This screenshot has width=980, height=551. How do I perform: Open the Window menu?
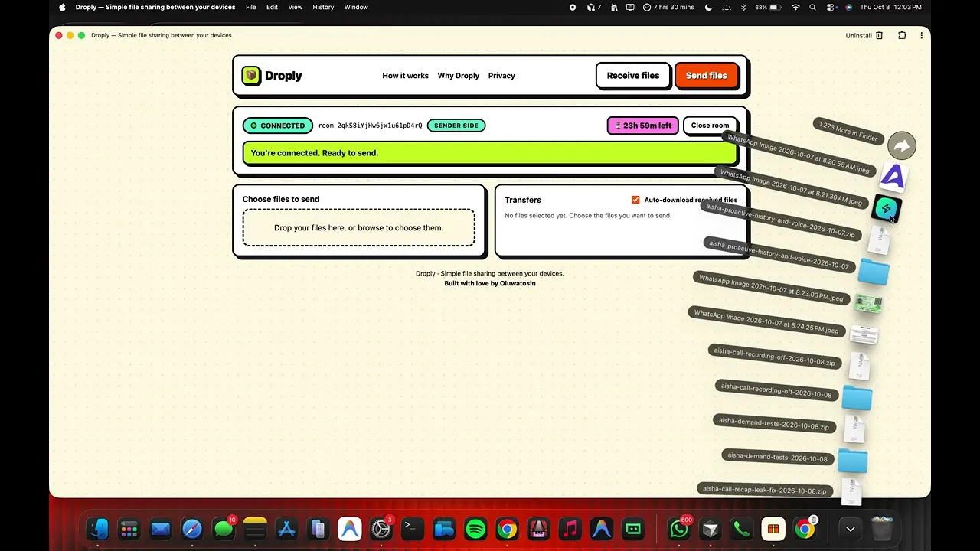click(x=356, y=7)
